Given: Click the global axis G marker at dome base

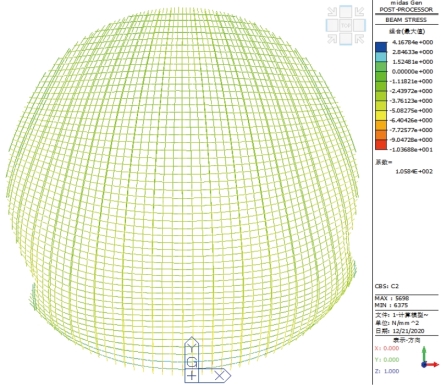Looking at the screenshot, I should coord(192,362).
